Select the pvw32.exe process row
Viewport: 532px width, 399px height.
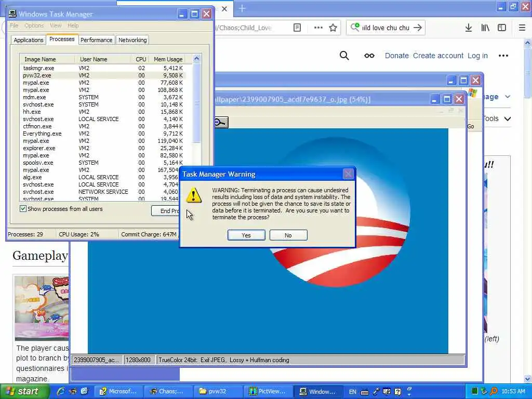pos(103,75)
